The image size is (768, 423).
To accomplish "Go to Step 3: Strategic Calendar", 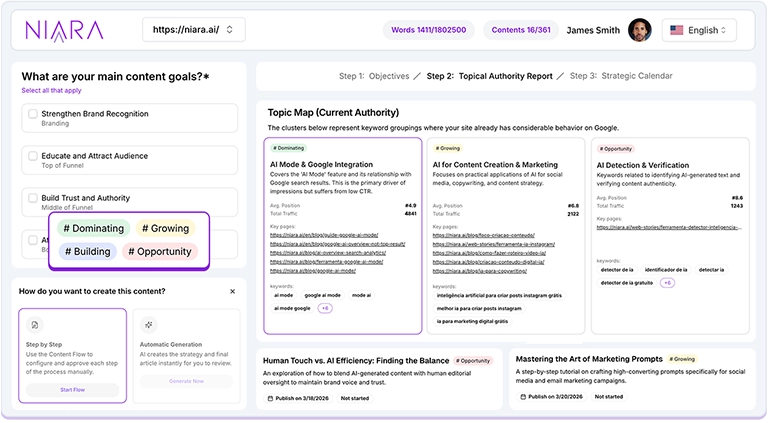I will click(622, 76).
